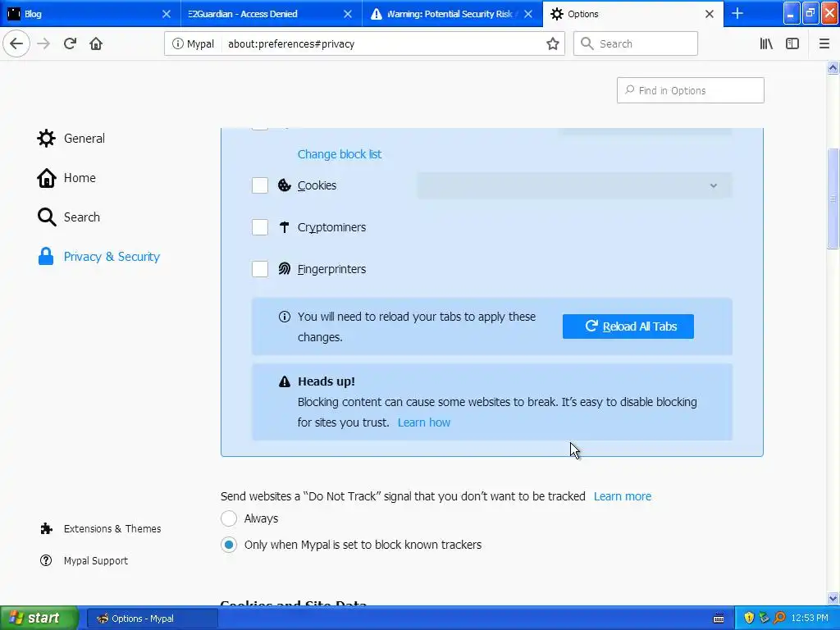This screenshot has width=840, height=630.
Task: Reload the current page
Action: tap(71, 44)
